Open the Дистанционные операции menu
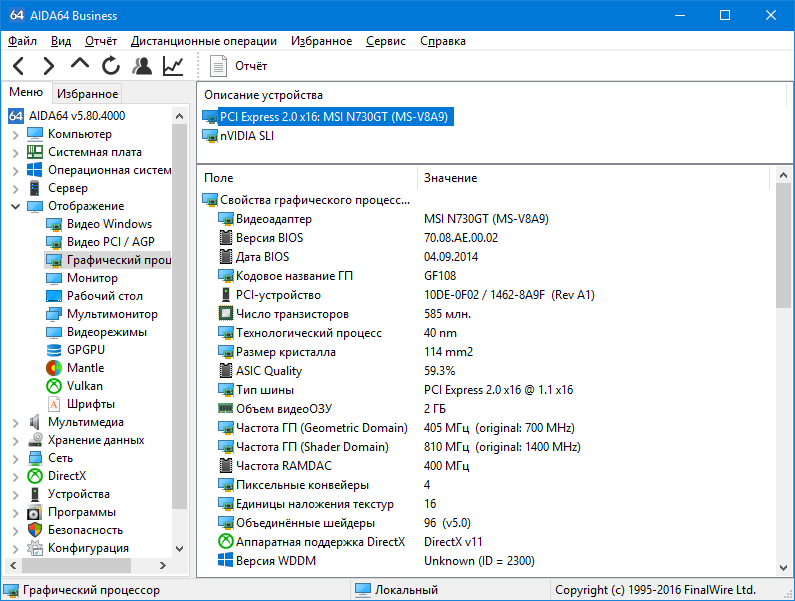Image resolution: width=795 pixels, height=601 pixels. 204,41
